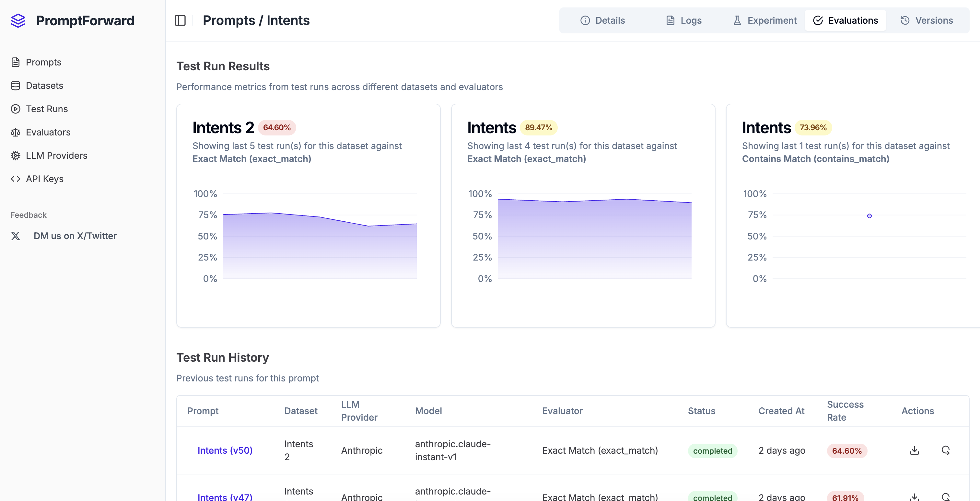980x501 pixels.
Task: Download results for Intents v50 run
Action: 914,450
